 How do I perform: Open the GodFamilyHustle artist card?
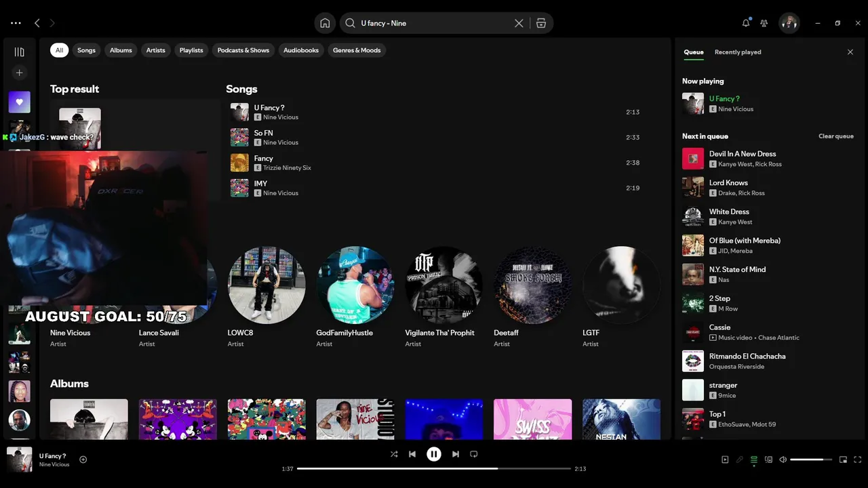coord(355,298)
